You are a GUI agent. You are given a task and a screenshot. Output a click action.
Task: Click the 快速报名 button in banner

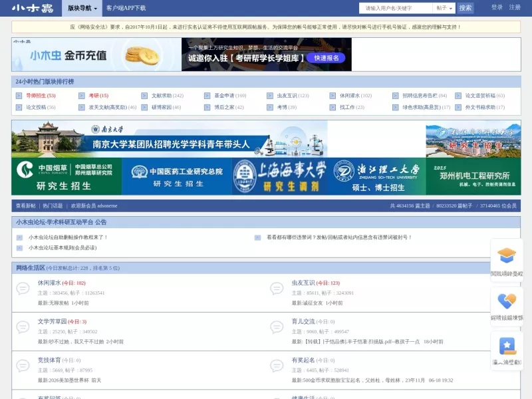[326, 58]
